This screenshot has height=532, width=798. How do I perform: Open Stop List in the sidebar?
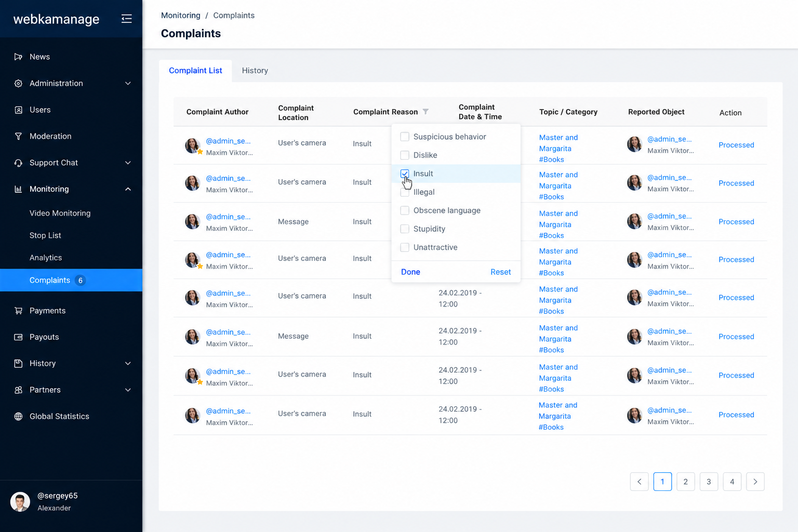coord(45,235)
